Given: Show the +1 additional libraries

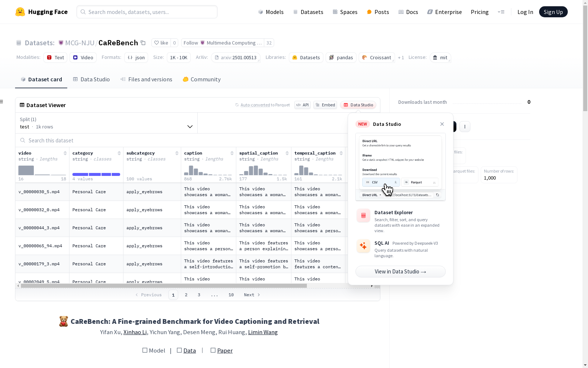Looking at the screenshot, I should (x=401, y=57).
